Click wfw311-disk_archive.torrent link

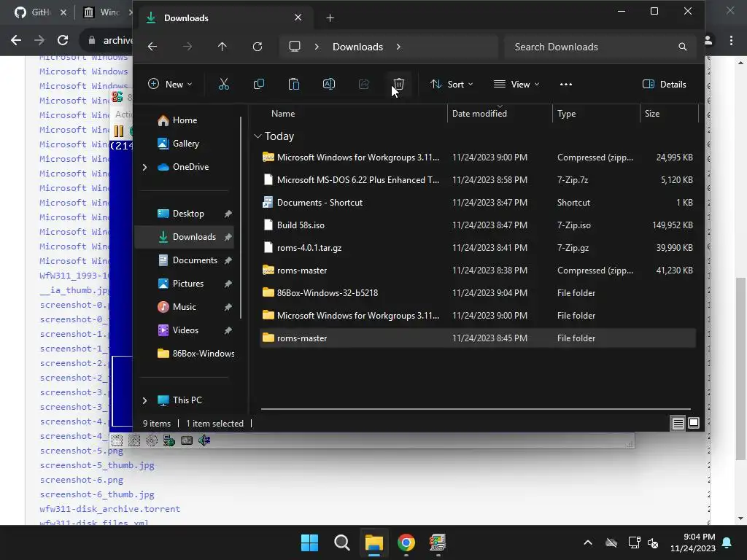(x=109, y=509)
